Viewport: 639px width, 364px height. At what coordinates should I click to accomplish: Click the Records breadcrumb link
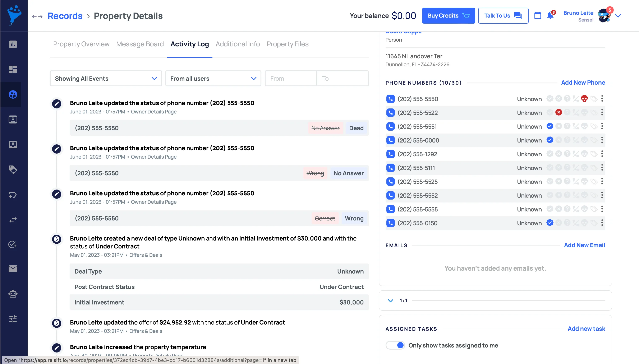tap(65, 16)
